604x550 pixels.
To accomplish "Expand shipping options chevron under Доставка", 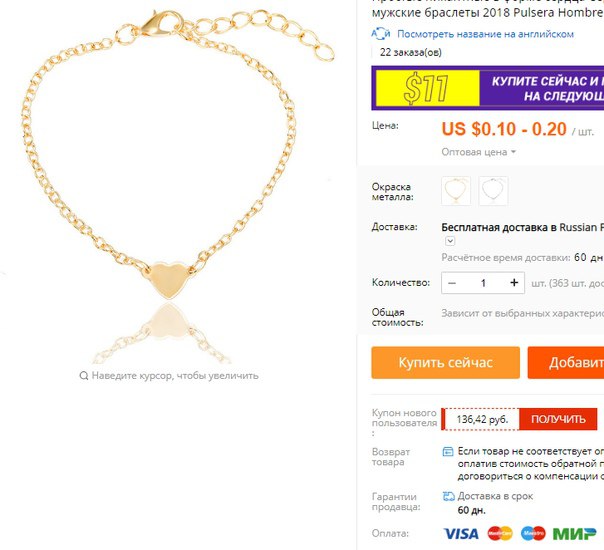I will click(450, 241).
